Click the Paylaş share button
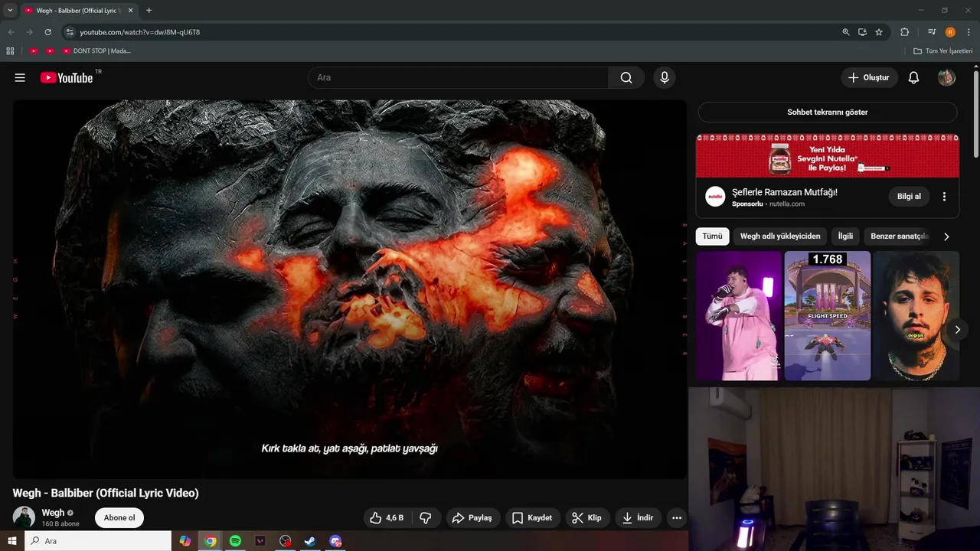 coord(472,518)
